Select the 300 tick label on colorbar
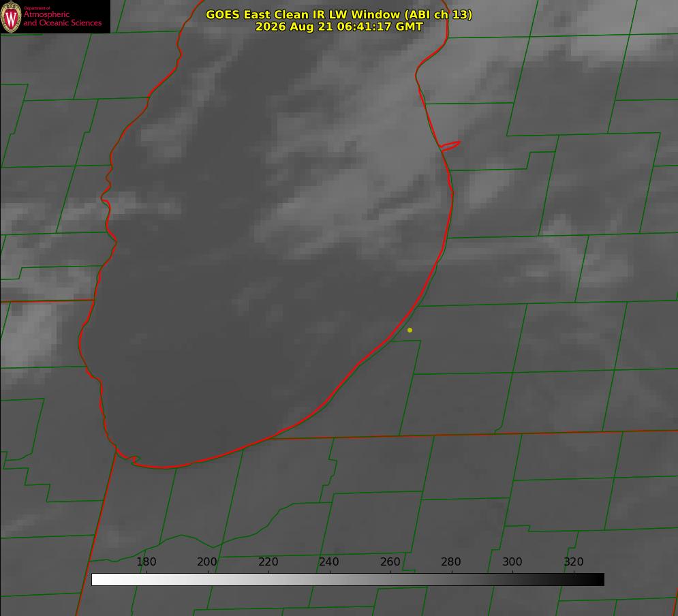The height and width of the screenshot is (616, 678). (x=512, y=561)
